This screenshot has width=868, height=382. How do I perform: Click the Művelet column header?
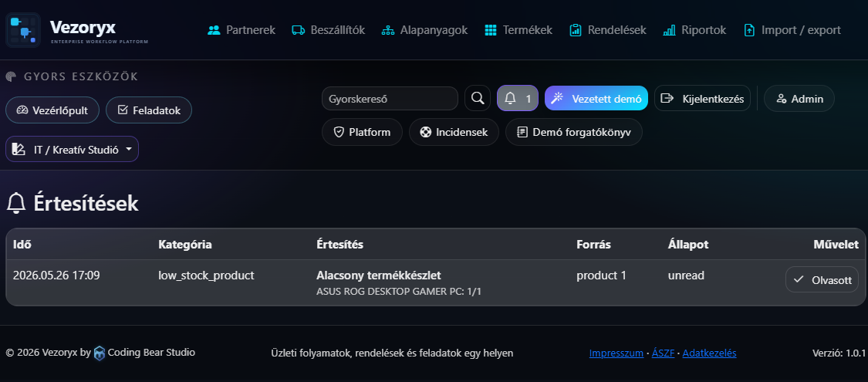point(836,244)
